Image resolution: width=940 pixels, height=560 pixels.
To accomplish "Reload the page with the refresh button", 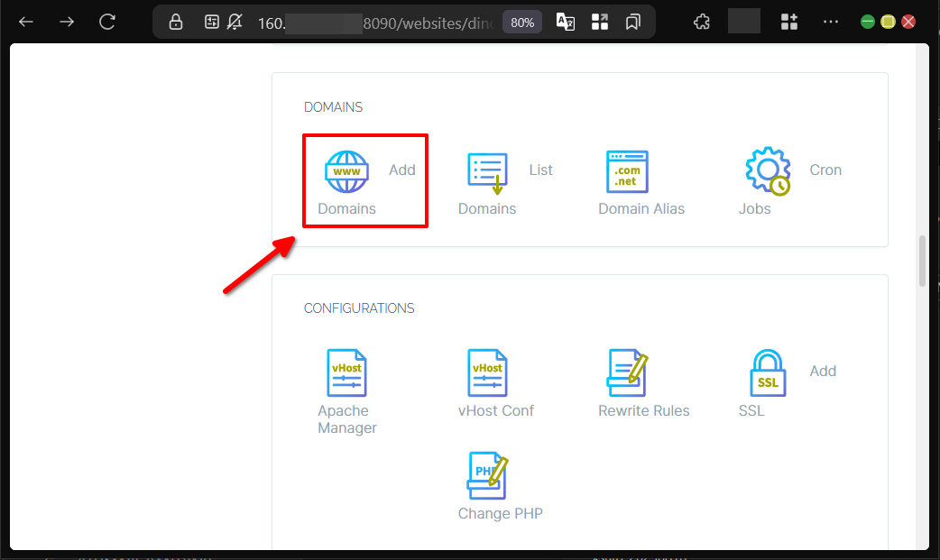I will click(107, 22).
